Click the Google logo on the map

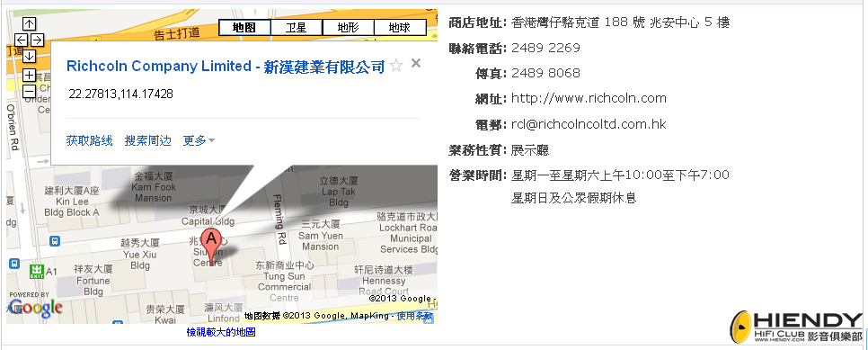[x=35, y=308]
